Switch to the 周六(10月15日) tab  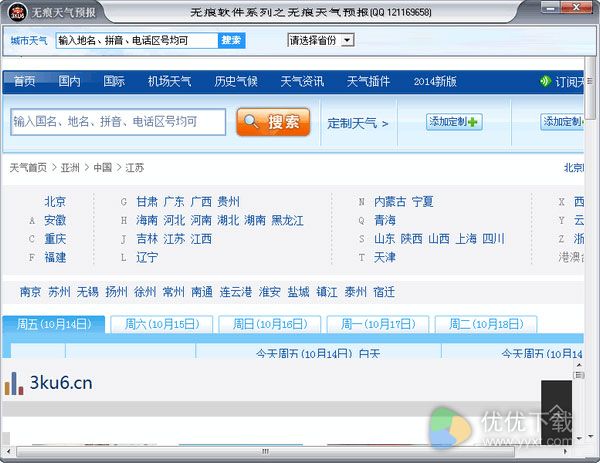161,324
